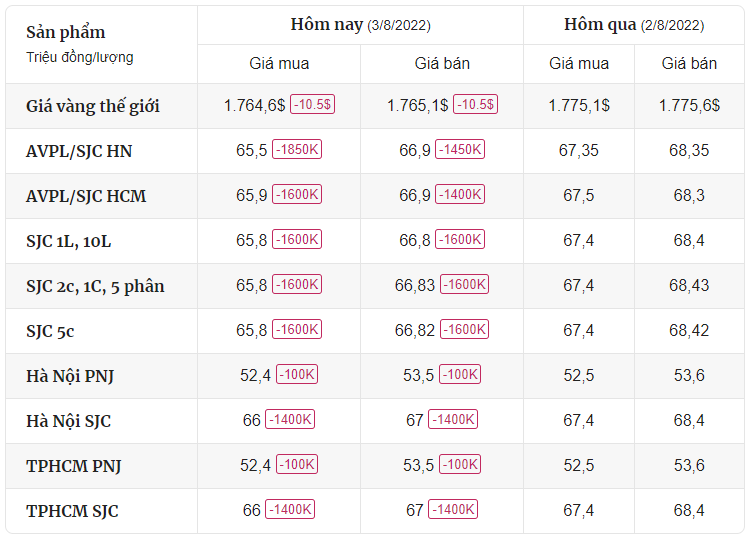Click the -1850K badge for AVPL/SJC HN

point(297,149)
